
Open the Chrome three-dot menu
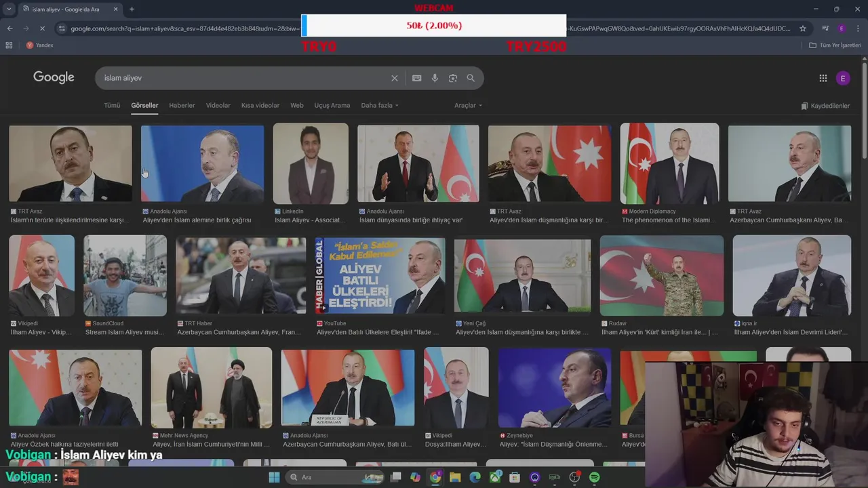click(x=859, y=28)
